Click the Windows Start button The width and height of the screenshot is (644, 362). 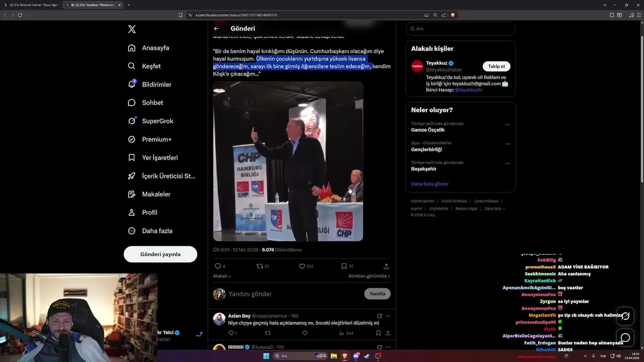pyautogui.click(x=266, y=356)
